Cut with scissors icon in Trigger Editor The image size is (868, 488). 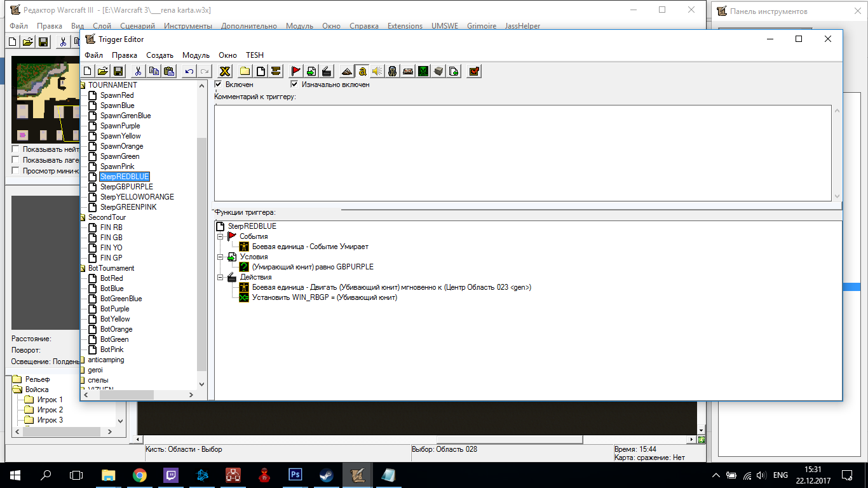pos(138,71)
